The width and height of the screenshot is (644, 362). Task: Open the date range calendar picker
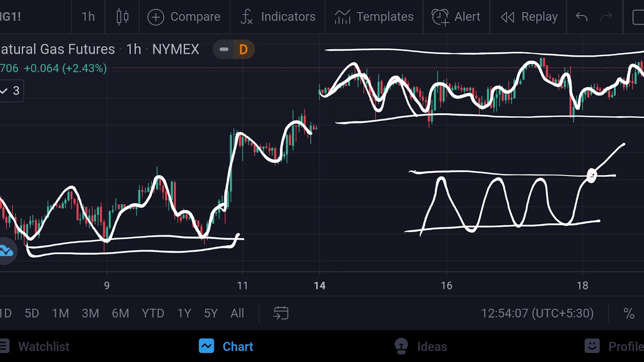[x=281, y=313]
